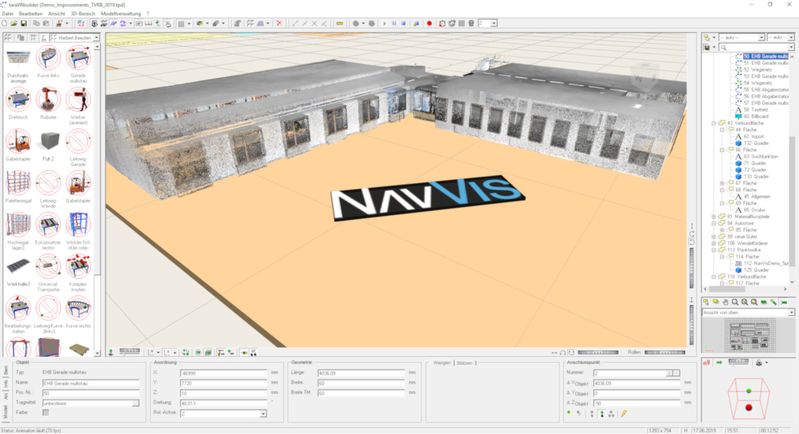Open the Ansicht von oben view dropdown
Image resolution: width=799 pixels, height=434 pixels.
(791, 312)
